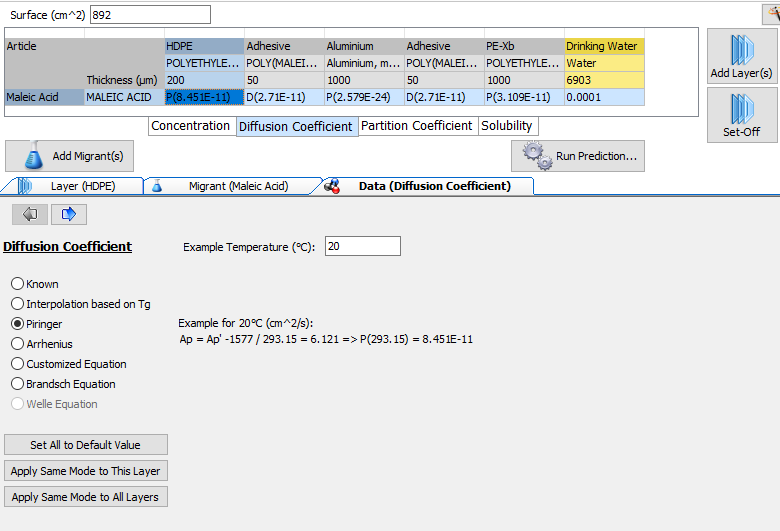Switch to the Partition Coefficient tab

[x=416, y=126]
